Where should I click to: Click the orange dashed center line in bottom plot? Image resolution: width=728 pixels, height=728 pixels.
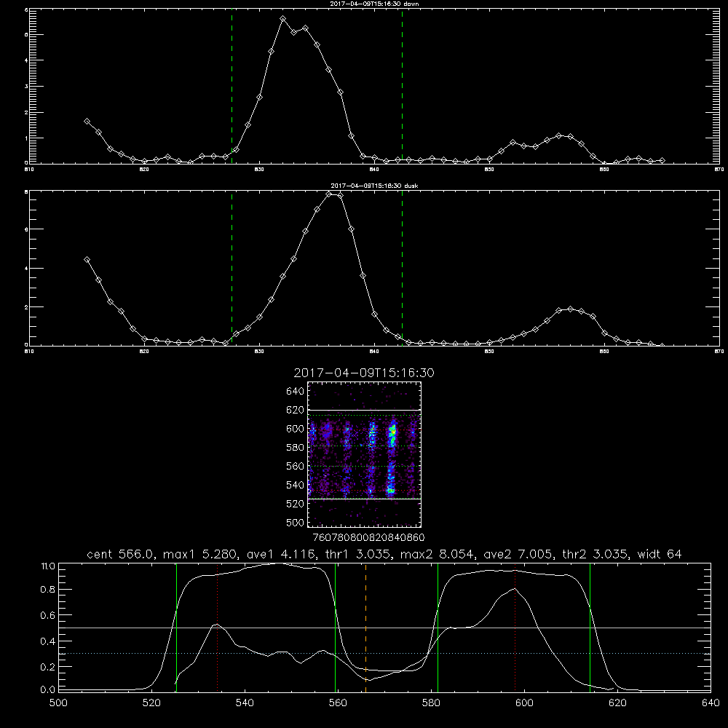click(366, 627)
